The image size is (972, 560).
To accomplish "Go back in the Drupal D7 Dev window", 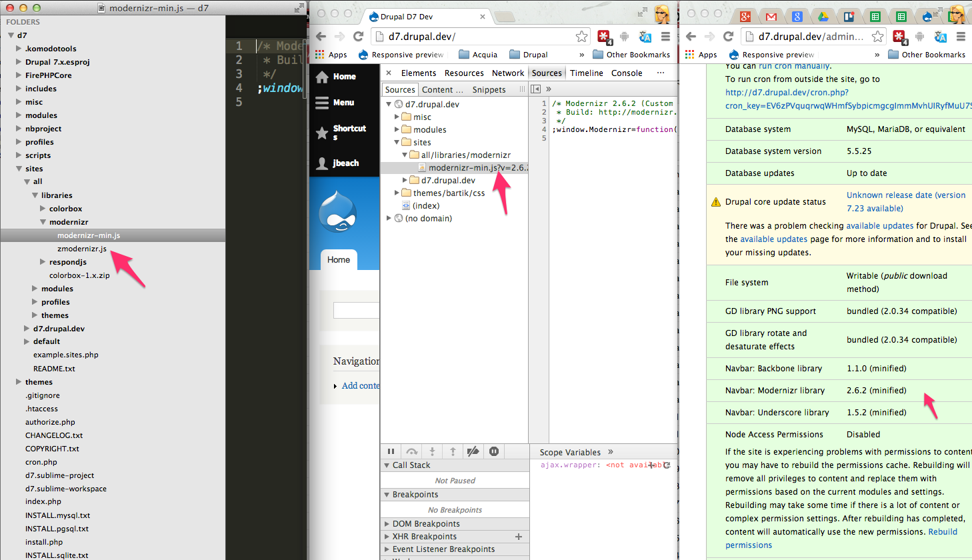I will [x=321, y=37].
